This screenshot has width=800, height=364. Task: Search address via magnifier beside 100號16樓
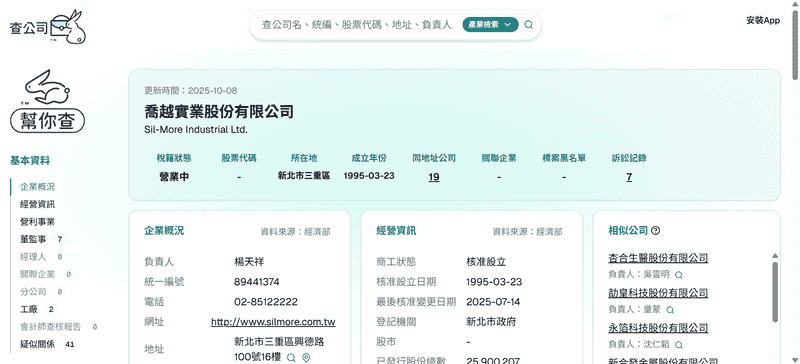[291, 357]
